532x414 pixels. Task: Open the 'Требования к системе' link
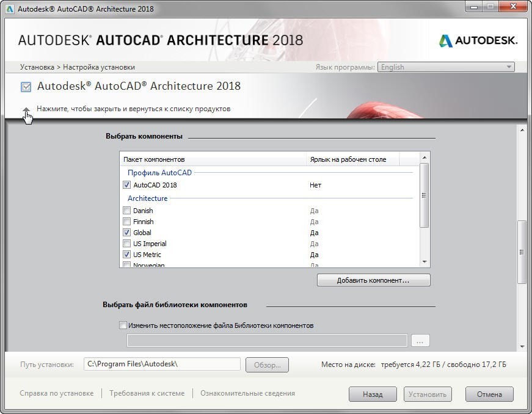(x=147, y=393)
